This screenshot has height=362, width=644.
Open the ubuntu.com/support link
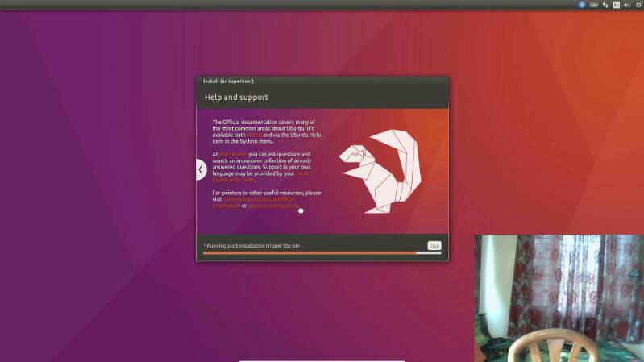click(272, 206)
